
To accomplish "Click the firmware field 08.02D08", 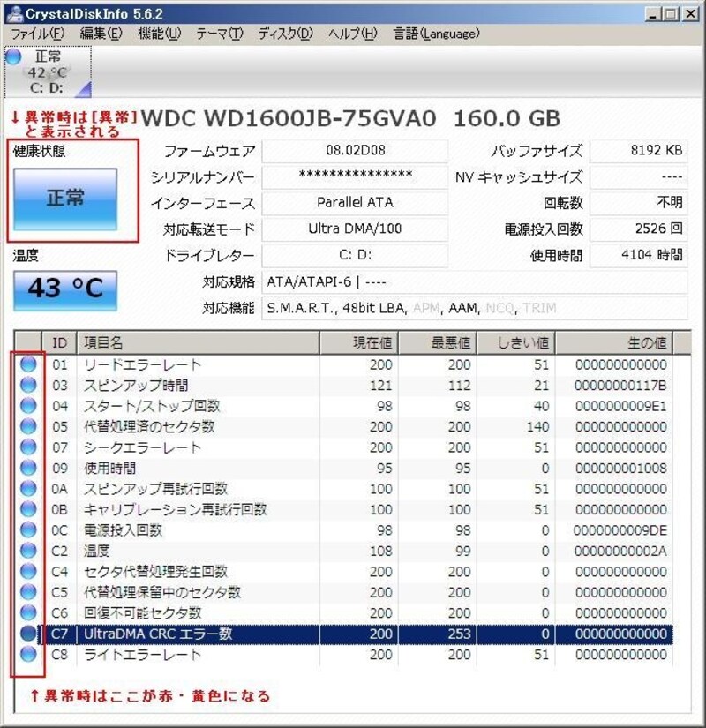I will (x=355, y=151).
